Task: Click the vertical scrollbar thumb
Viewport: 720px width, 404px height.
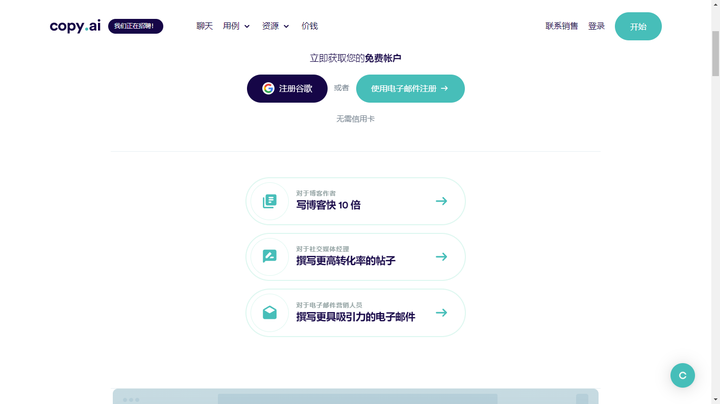Action: pos(715,53)
